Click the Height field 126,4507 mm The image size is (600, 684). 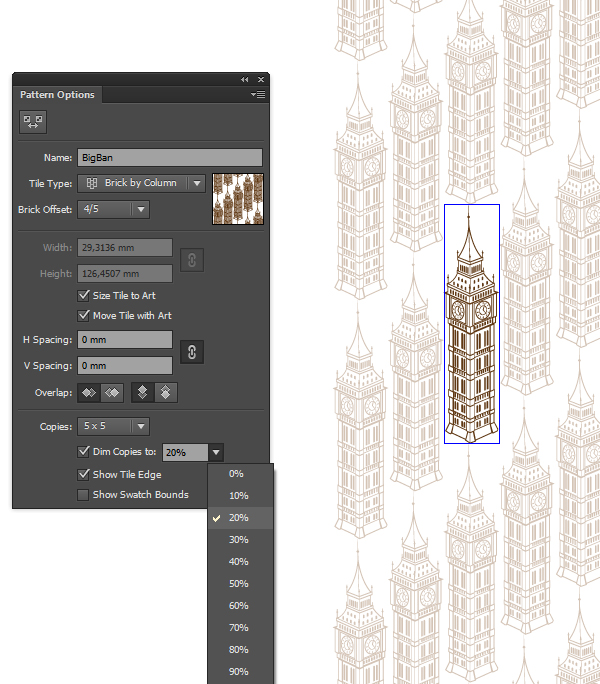125,274
